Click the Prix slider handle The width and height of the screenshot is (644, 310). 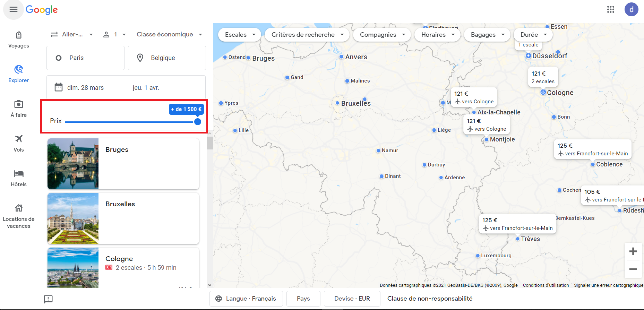click(198, 122)
